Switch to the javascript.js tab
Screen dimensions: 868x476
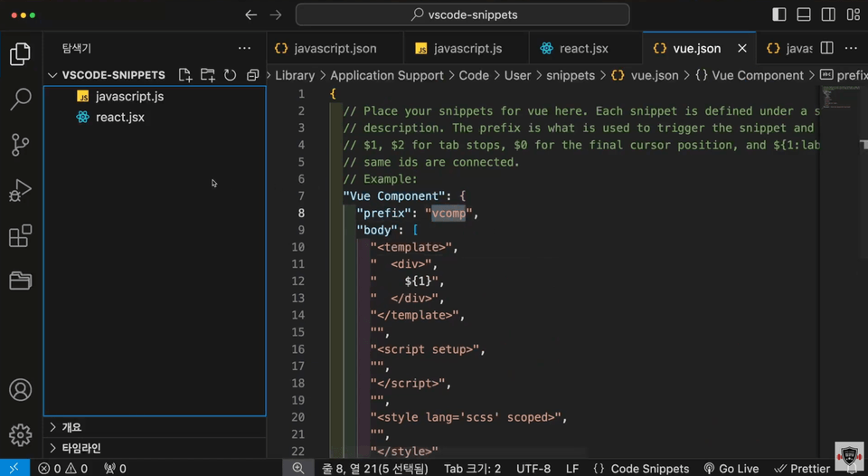pos(467,48)
